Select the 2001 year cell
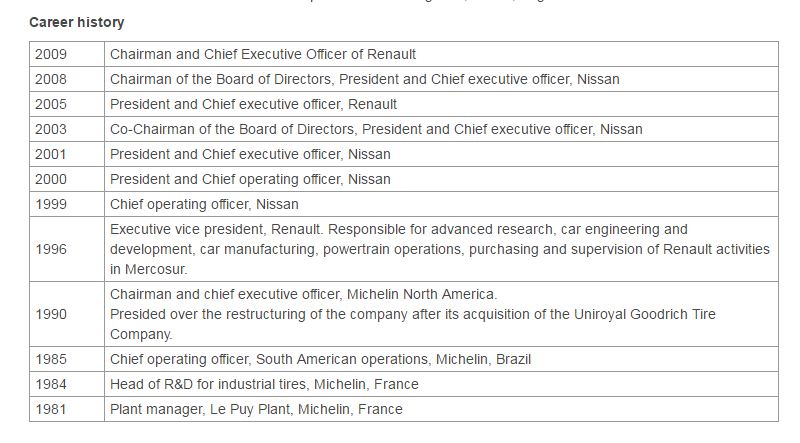Image resolution: width=800 pixels, height=443 pixels. [50, 154]
